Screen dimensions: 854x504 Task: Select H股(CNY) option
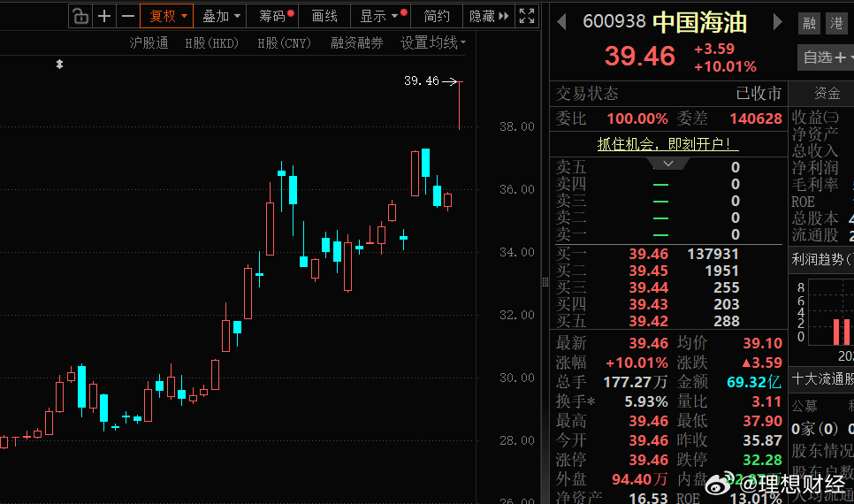285,43
